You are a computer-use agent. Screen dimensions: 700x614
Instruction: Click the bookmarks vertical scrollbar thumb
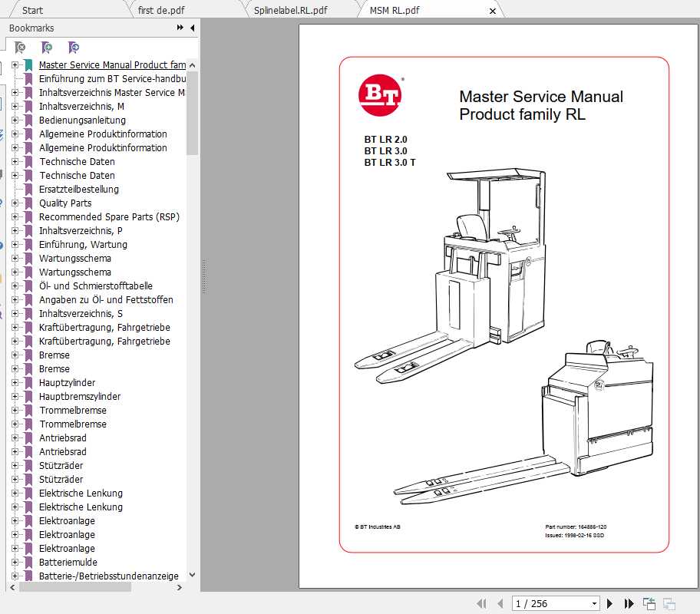[x=193, y=113]
